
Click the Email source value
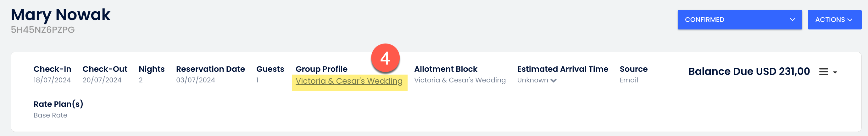tap(628, 80)
